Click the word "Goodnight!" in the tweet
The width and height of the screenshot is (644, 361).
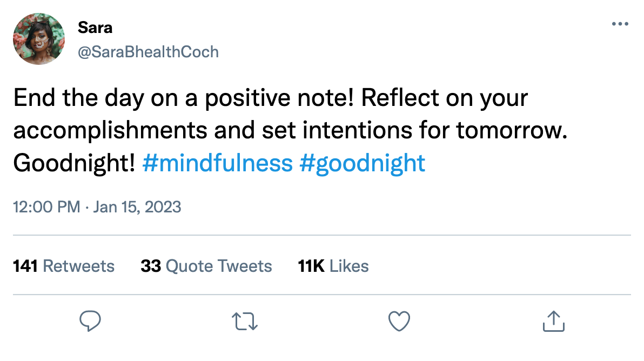[x=74, y=163]
